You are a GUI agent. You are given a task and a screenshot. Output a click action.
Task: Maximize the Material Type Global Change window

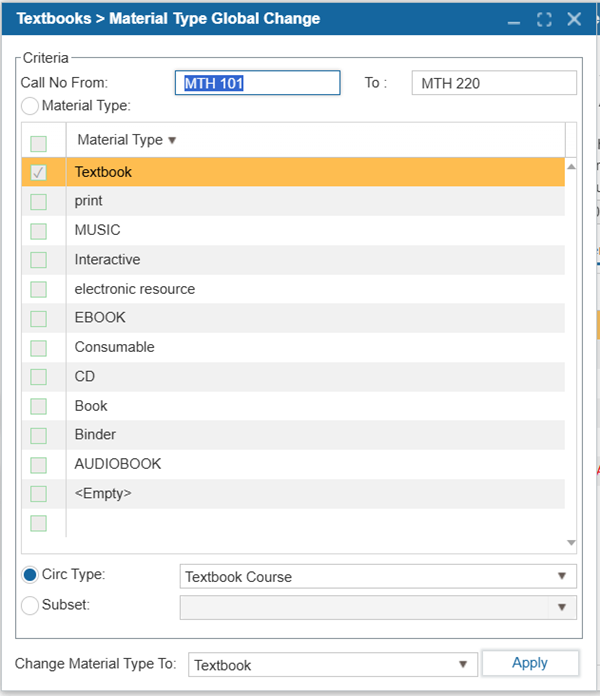(x=544, y=20)
